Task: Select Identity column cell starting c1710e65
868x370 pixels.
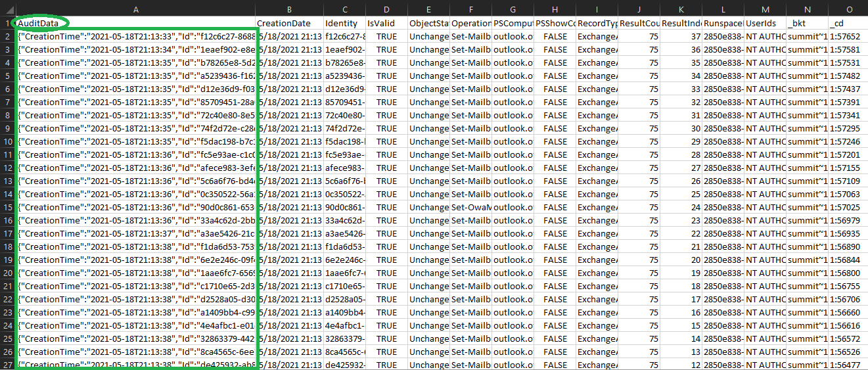Action: point(344,286)
